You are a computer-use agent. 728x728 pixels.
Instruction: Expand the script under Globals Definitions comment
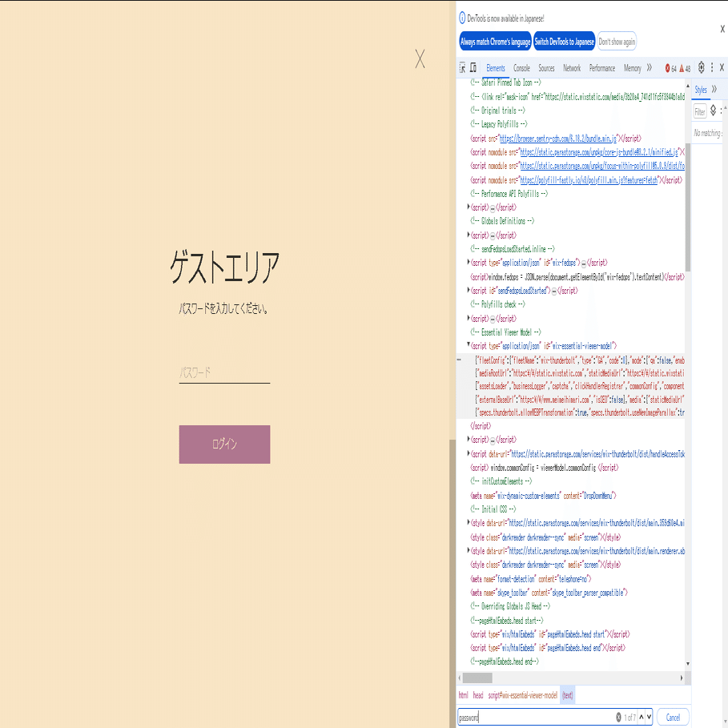click(469, 235)
